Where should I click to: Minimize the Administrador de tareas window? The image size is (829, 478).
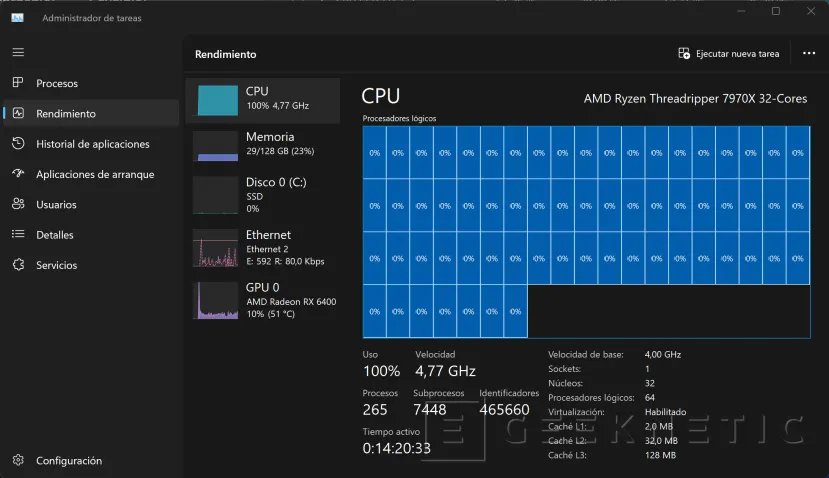741,11
